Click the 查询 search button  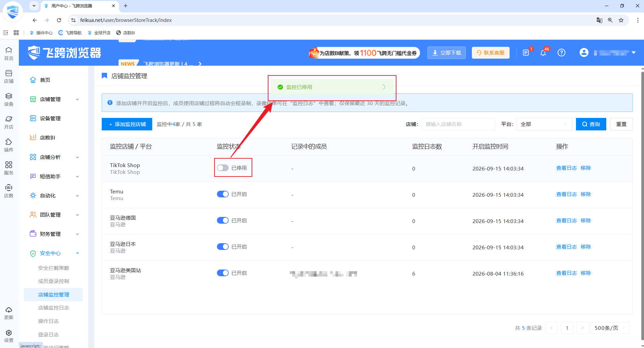tap(591, 124)
